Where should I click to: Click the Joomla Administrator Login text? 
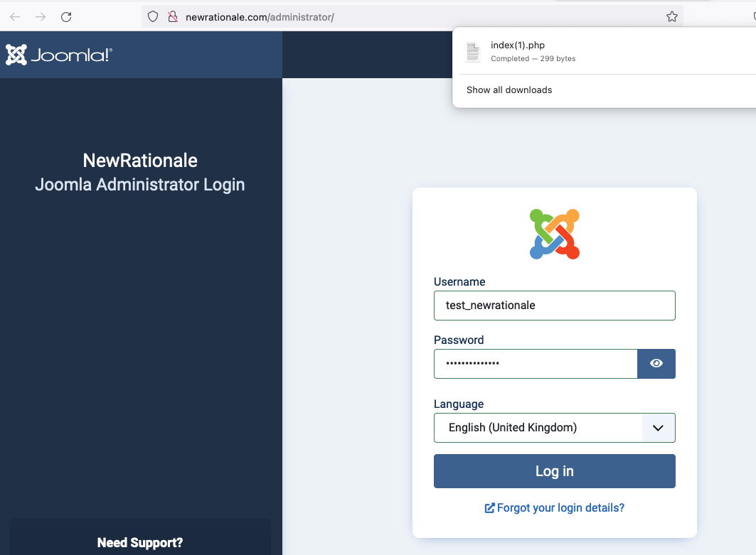tap(140, 185)
